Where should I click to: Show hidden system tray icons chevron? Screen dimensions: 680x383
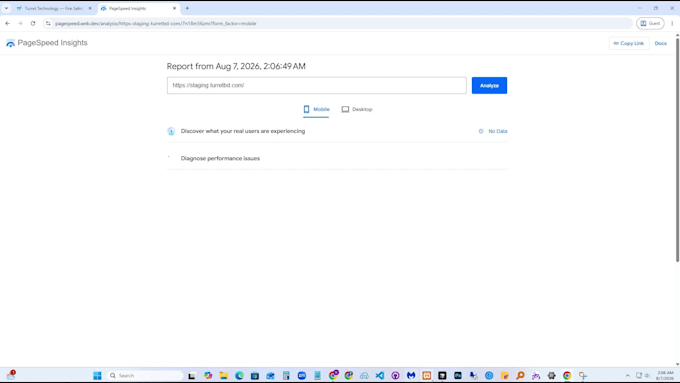(x=628, y=376)
